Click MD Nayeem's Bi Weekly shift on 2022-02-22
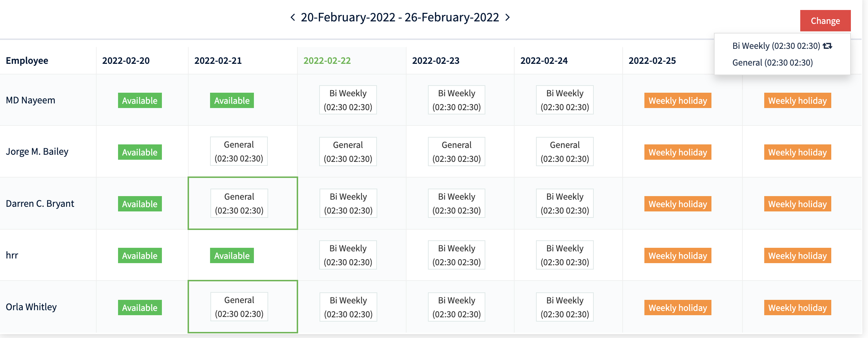This screenshot has width=868, height=338. 348,100
